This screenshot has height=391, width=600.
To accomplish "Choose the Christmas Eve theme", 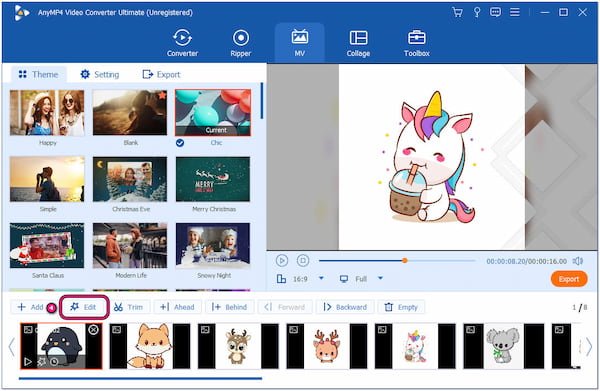I will 130,179.
